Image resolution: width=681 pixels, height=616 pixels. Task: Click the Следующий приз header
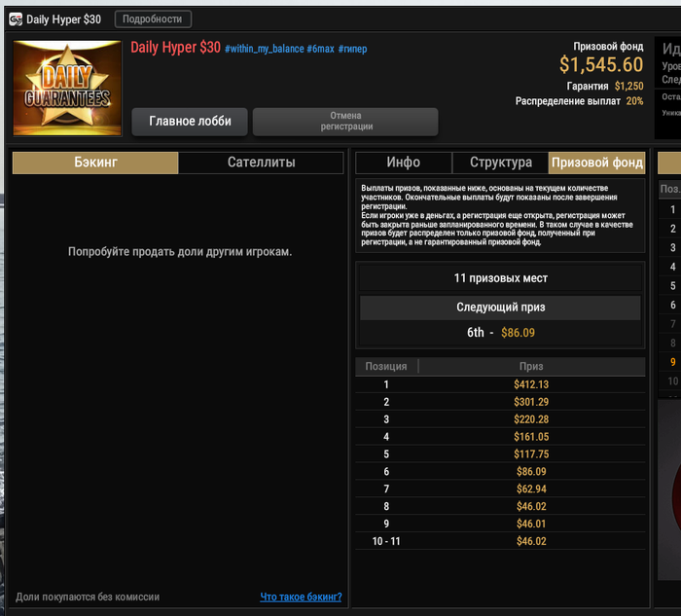click(500, 308)
